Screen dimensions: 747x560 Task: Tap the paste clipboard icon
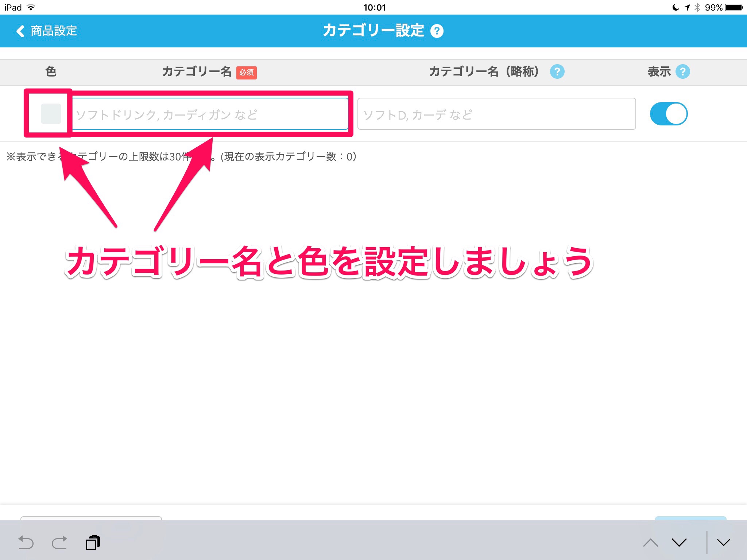tap(93, 542)
